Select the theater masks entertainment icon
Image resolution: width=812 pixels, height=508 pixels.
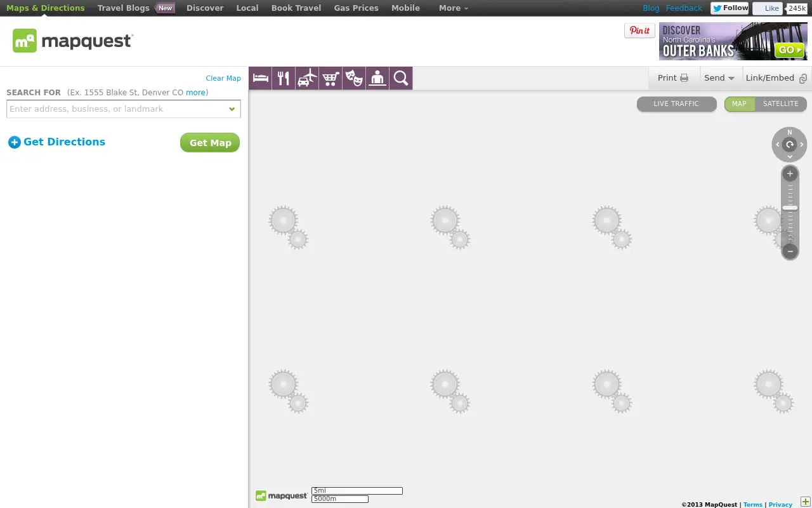[x=354, y=78]
